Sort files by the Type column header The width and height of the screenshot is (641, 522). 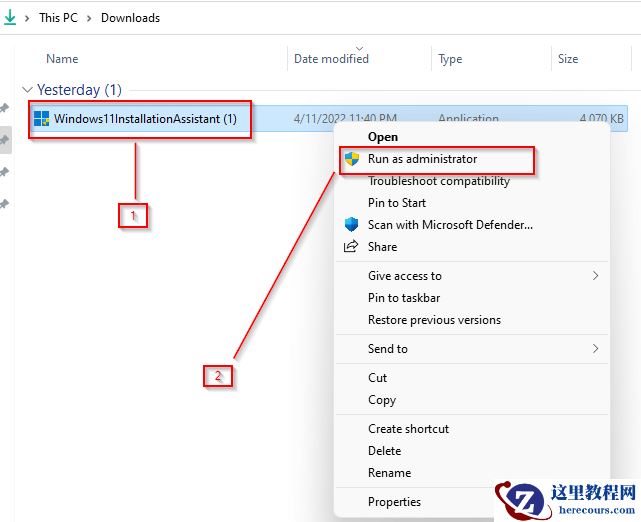[450, 59]
